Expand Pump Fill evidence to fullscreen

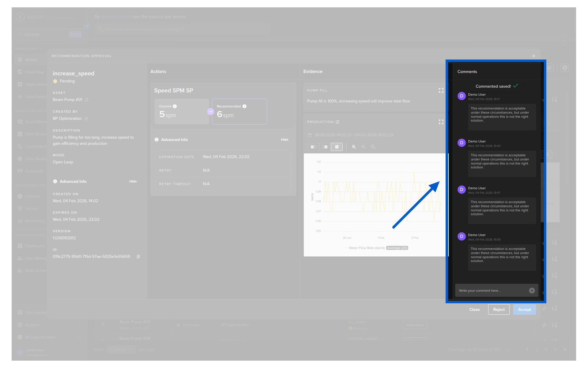(x=441, y=90)
